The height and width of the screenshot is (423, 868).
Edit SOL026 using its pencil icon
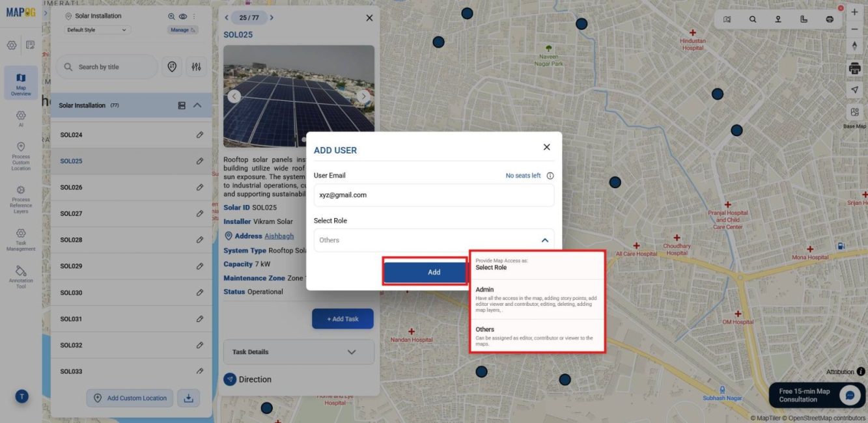click(x=200, y=187)
